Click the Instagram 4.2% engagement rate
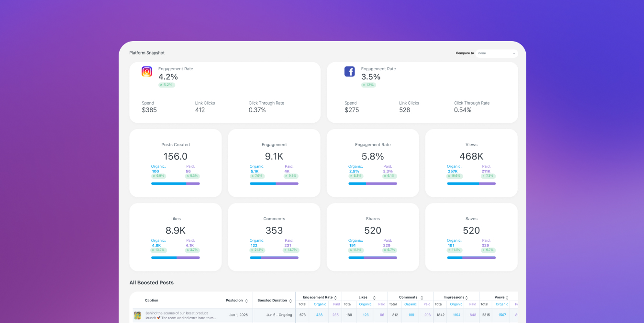The image size is (644, 323). click(168, 77)
